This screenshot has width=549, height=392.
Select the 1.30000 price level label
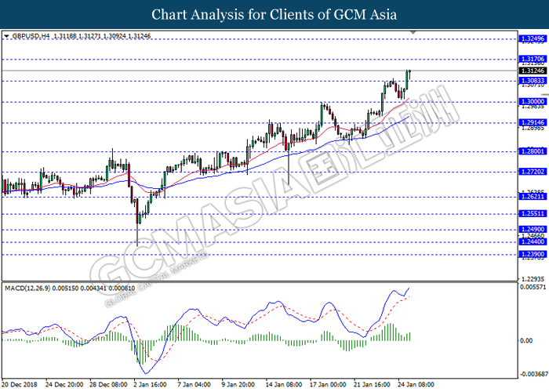pyautogui.click(x=533, y=102)
